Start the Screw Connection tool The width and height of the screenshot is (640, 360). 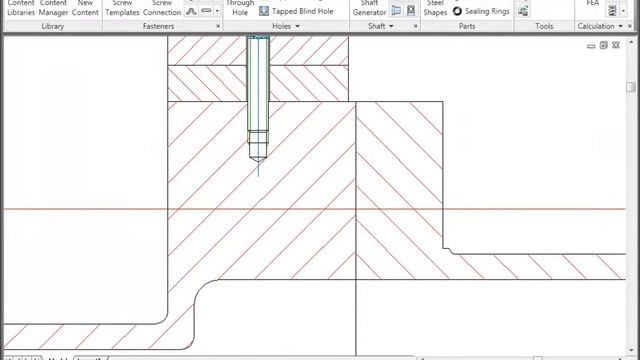(x=162, y=8)
